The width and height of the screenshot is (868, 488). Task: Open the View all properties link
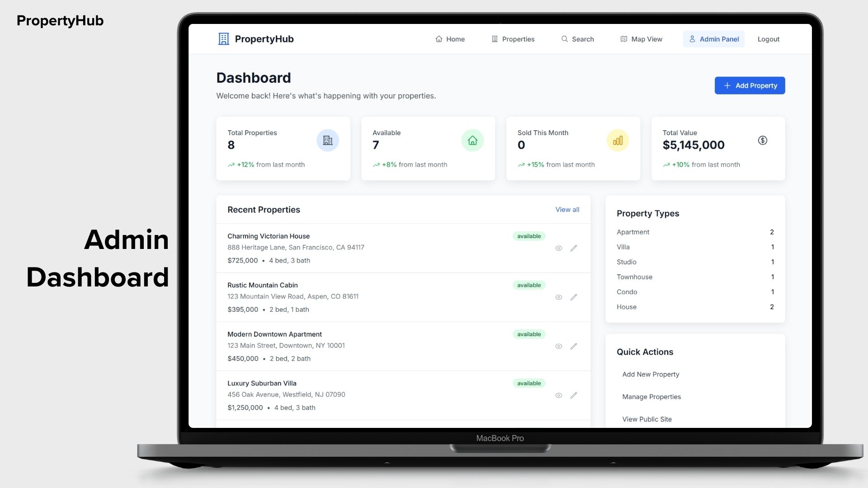click(x=567, y=210)
